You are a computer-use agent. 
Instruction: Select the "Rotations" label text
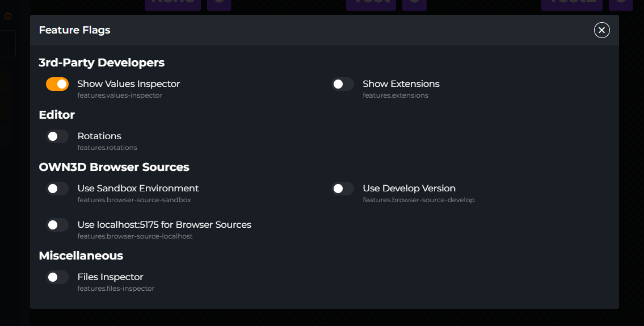pos(99,136)
